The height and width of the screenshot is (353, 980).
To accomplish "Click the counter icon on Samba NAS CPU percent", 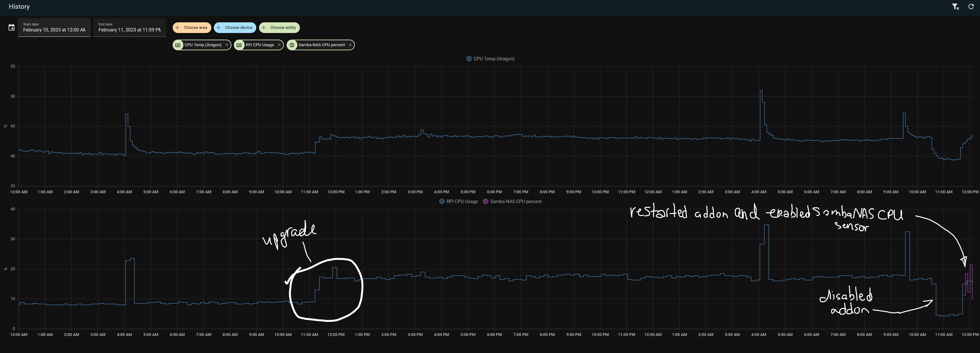I will (292, 45).
